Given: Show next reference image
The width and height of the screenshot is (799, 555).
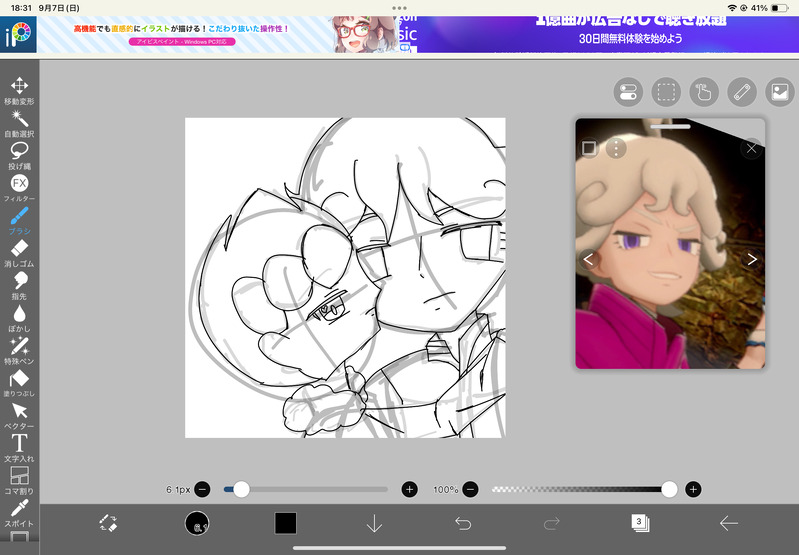Looking at the screenshot, I should click(752, 259).
